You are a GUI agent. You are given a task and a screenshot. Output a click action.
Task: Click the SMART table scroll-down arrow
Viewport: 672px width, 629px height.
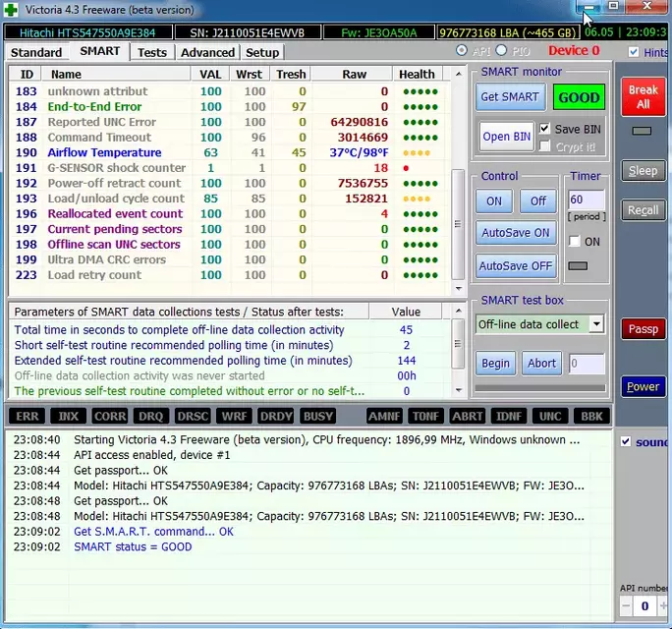click(459, 288)
